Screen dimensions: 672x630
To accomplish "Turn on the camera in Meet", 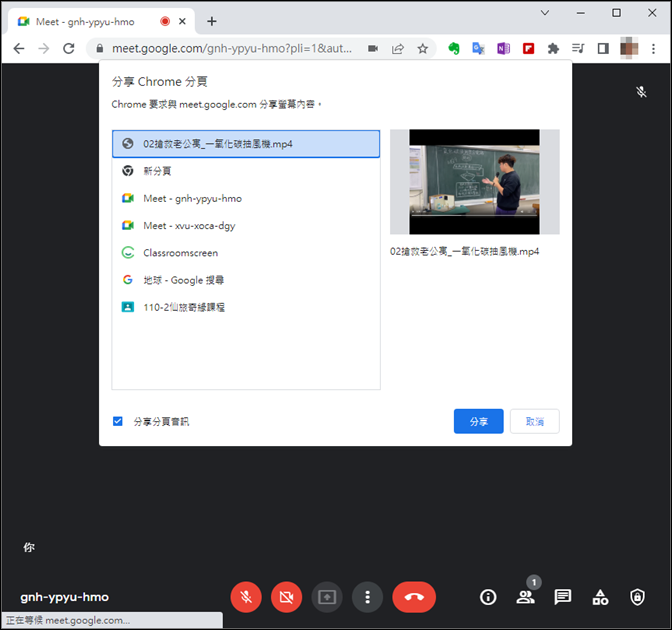I will [x=286, y=597].
